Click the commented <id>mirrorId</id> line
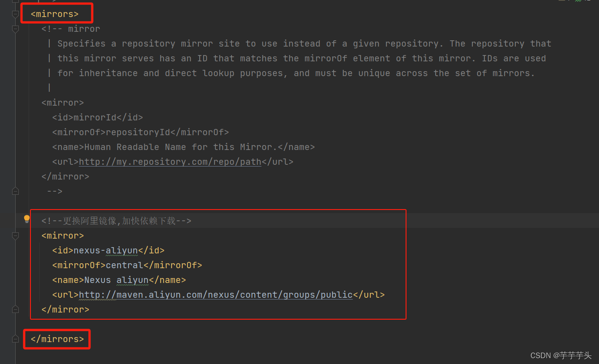The height and width of the screenshot is (364, 599). (x=98, y=117)
